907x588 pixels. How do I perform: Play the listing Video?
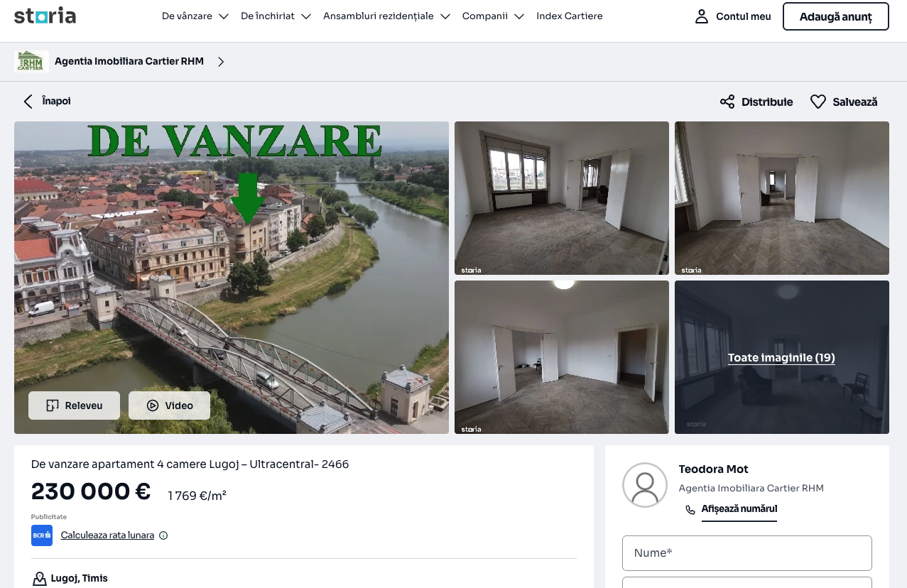[169, 405]
